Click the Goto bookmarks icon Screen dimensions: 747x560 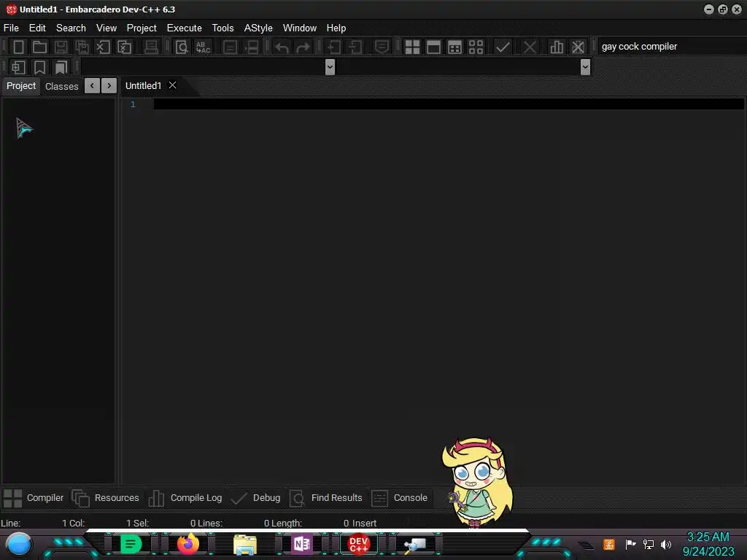(61, 67)
